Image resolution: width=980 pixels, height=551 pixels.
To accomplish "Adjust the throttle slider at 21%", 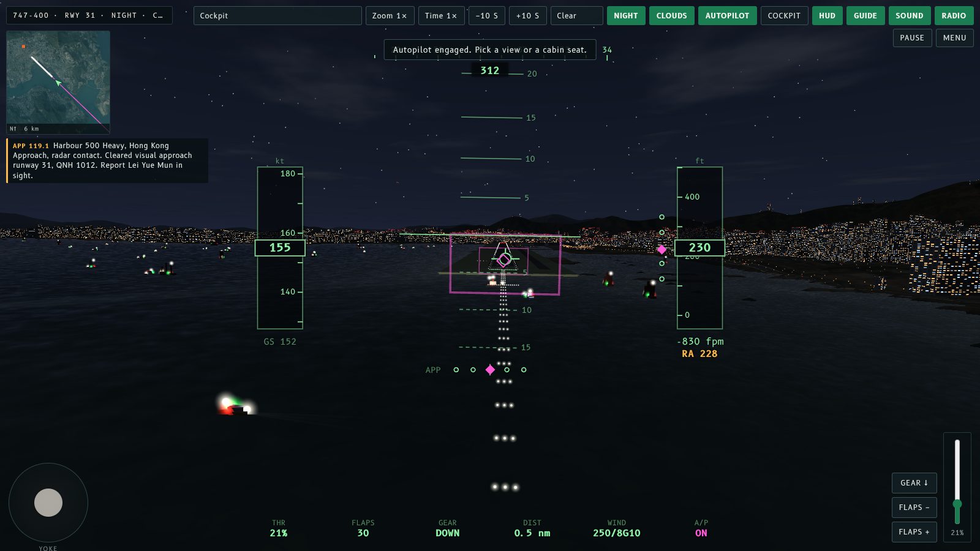I will [957, 504].
